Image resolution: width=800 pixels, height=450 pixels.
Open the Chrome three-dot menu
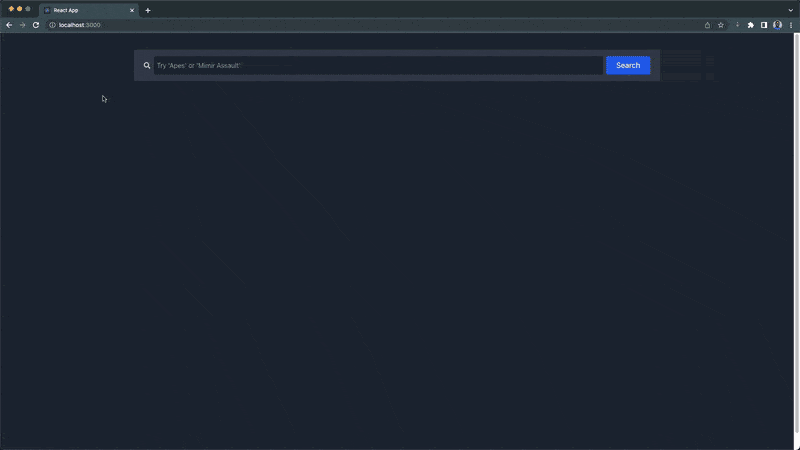point(791,25)
